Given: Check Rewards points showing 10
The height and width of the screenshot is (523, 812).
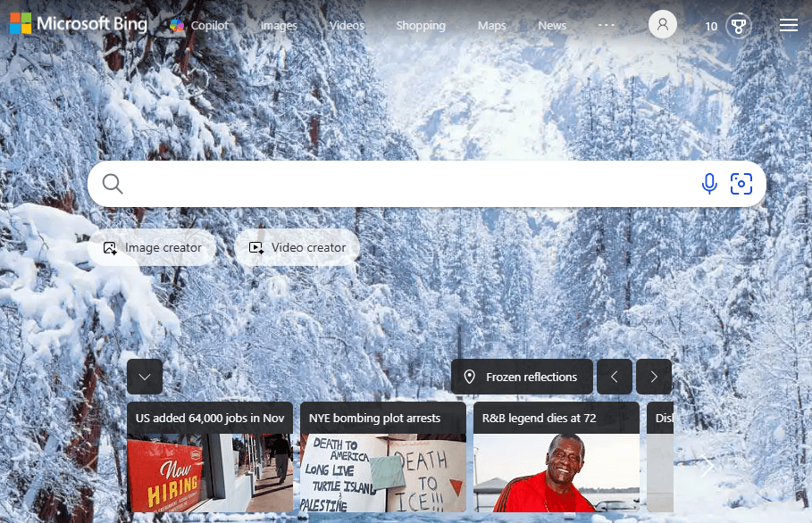Looking at the screenshot, I should coord(711,26).
